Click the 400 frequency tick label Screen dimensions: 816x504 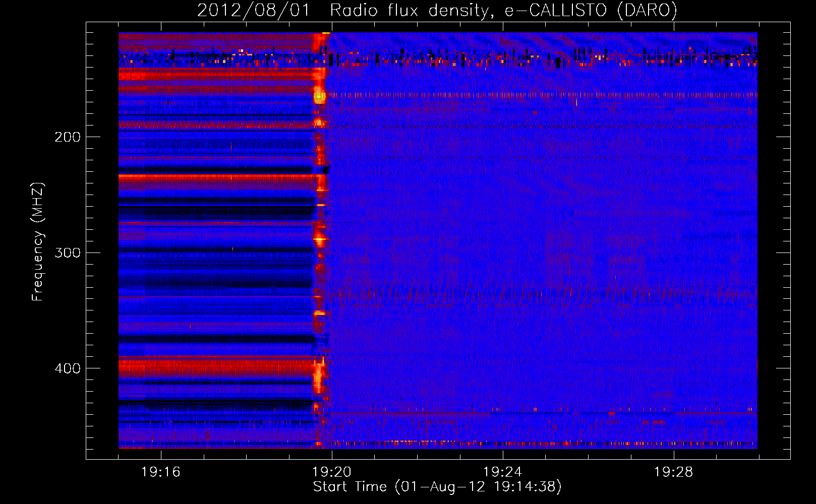(x=68, y=368)
